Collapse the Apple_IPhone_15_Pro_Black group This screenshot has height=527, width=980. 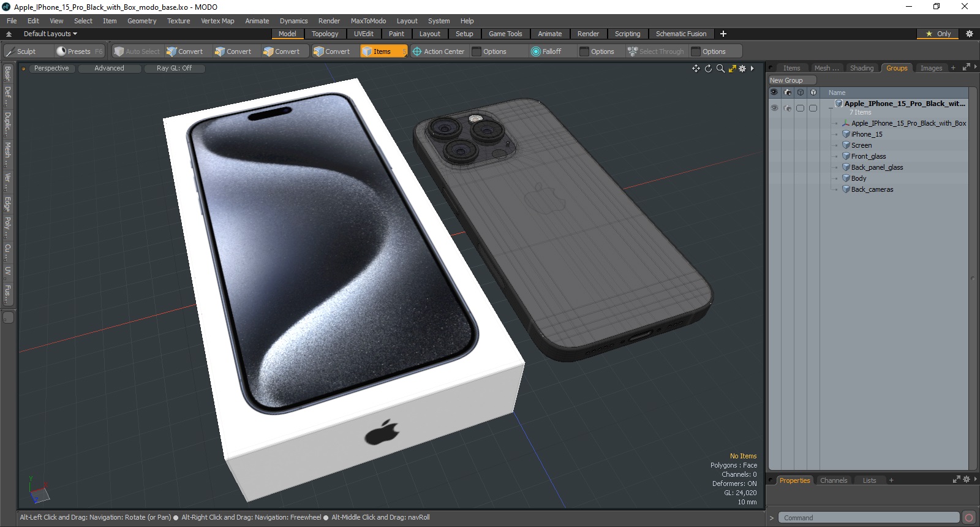[831, 107]
